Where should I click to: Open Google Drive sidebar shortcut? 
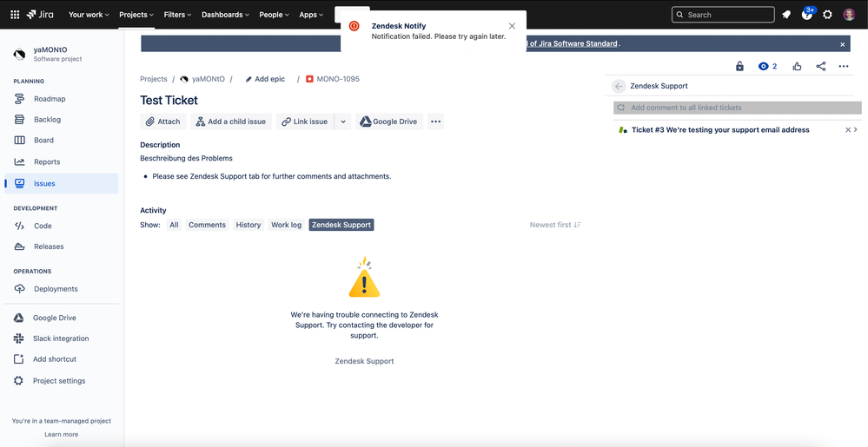tap(62, 318)
